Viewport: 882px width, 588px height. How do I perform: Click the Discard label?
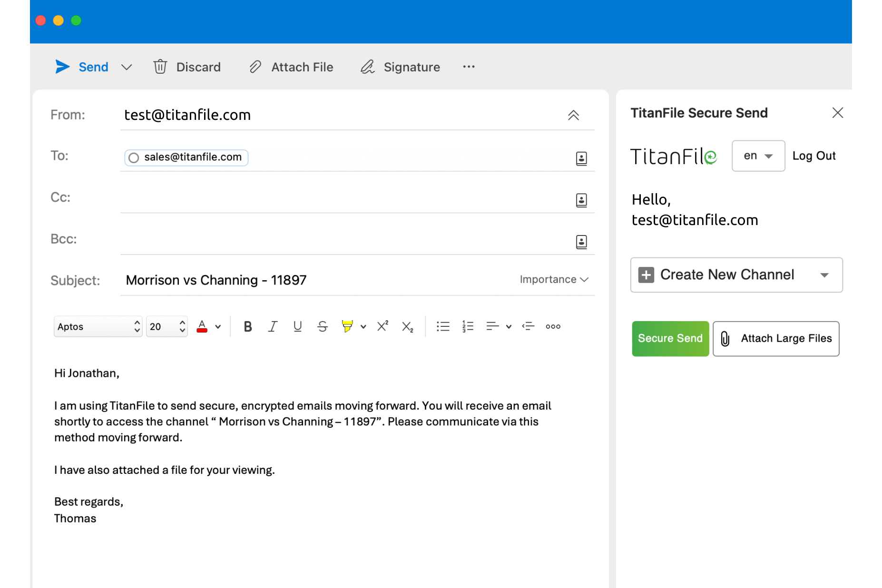(198, 67)
